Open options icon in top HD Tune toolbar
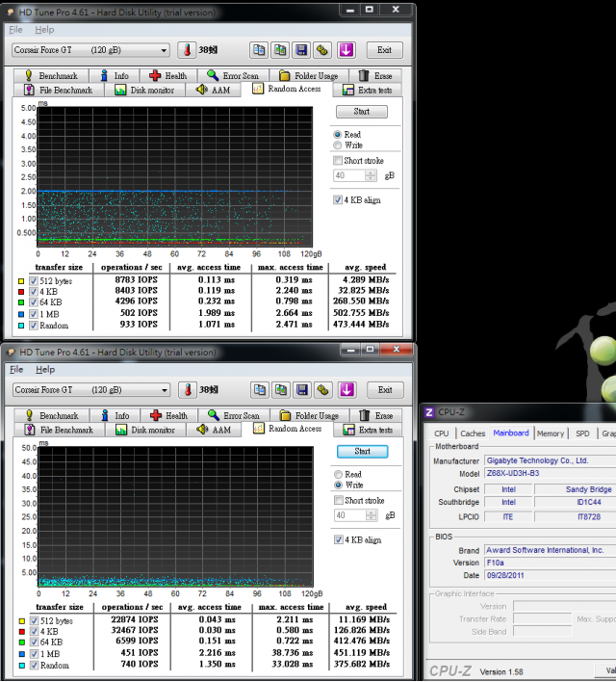The image size is (616, 682). coord(322,50)
